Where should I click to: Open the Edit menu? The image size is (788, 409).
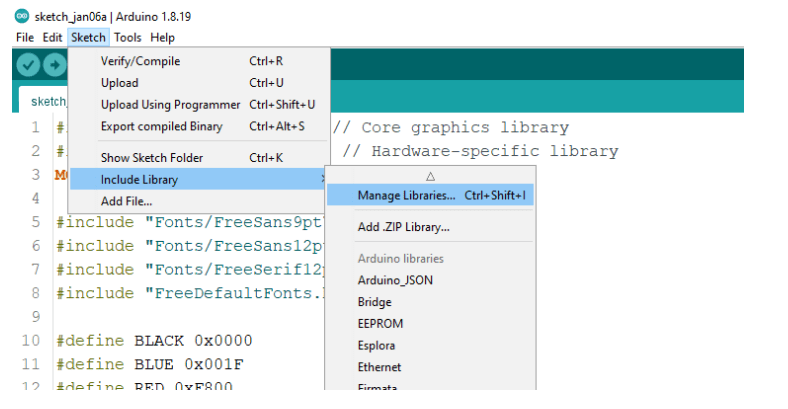[53, 37]
